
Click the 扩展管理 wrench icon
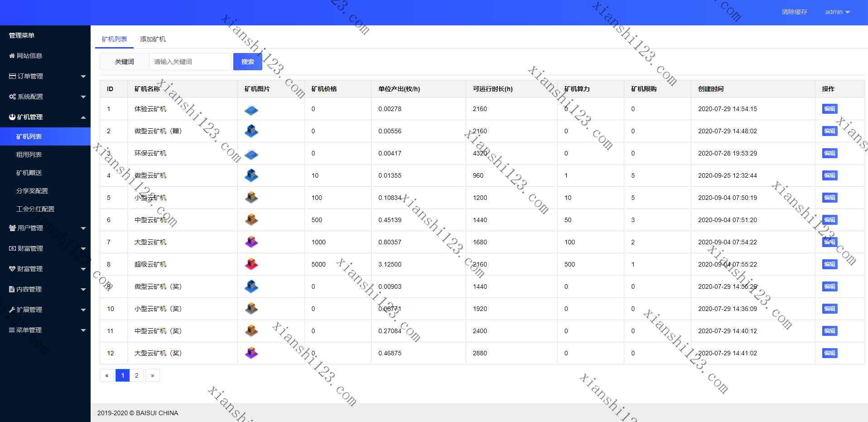(12, 310)
